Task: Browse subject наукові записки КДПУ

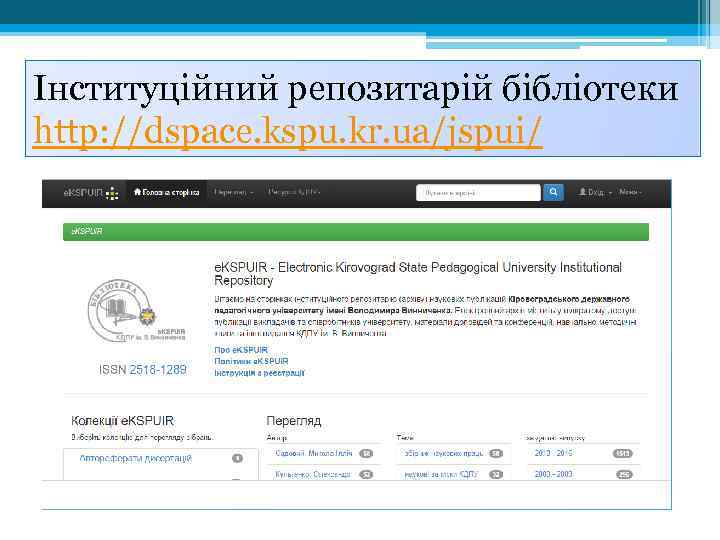Action: coord(441,474)
